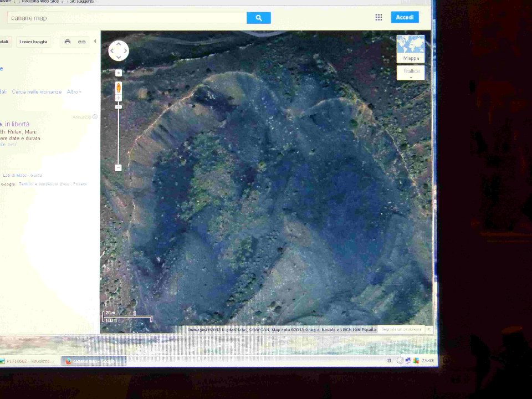Open "Termini e condizioni d'uso" link
The width and height of the screenshot is (532, 399).
44,184
